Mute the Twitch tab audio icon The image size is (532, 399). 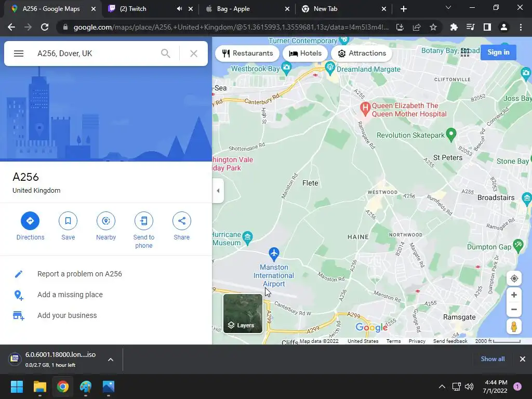point(179,9)
